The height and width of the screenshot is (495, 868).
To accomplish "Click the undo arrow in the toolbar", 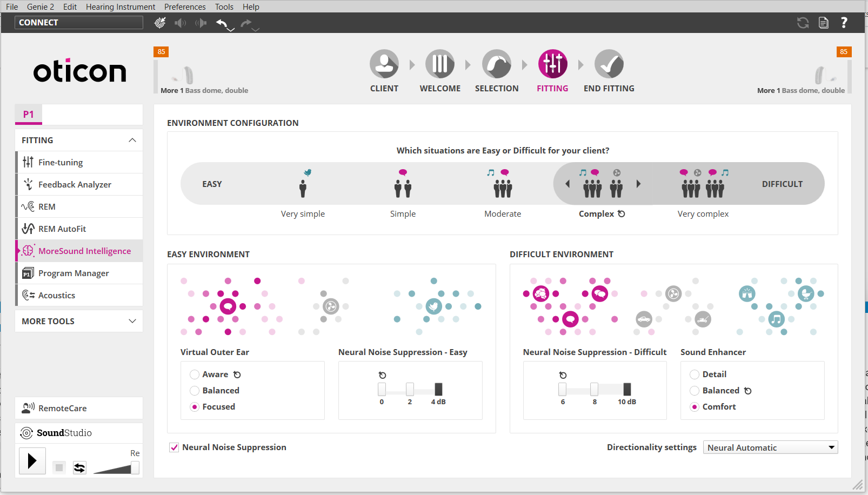I will pyautogui.click(x=222, y=23).
